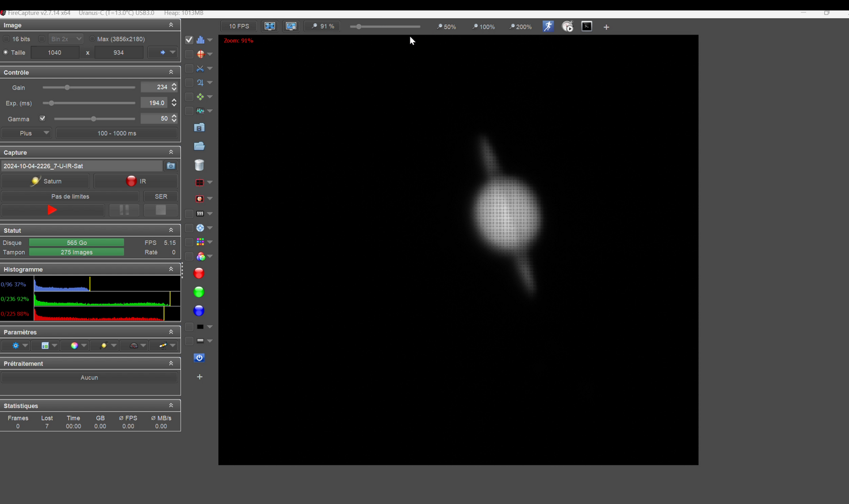The width and height of the screenshot is (849, 504).
Task: Click the 10 FPS display button
Action: pyautogui.click(x=239, y=27)
